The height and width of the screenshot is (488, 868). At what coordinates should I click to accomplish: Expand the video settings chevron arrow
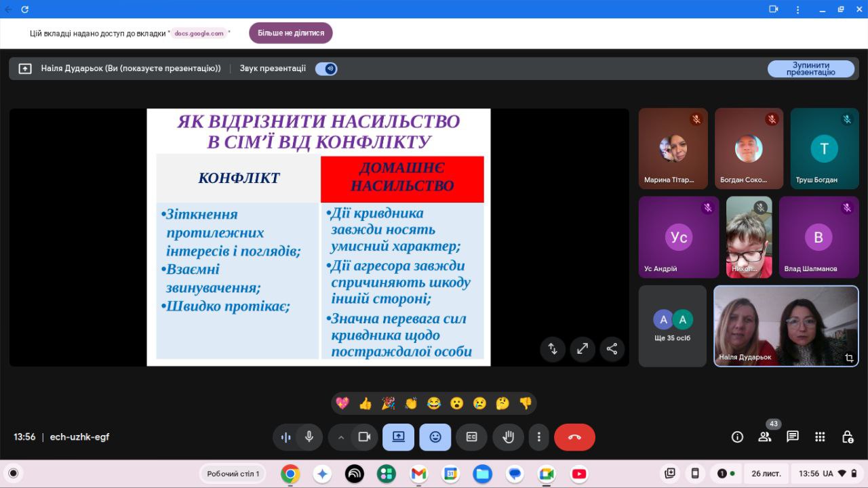tap(341, 437)
